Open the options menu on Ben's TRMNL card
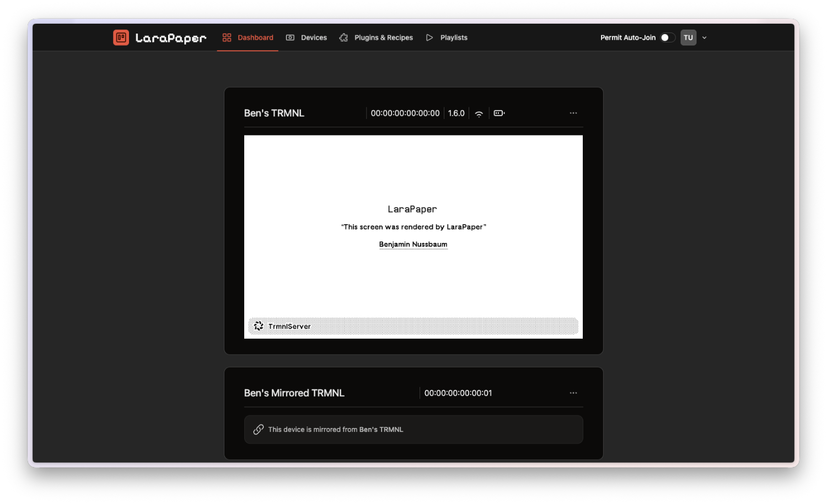The image size is (827, 504). 573,113
